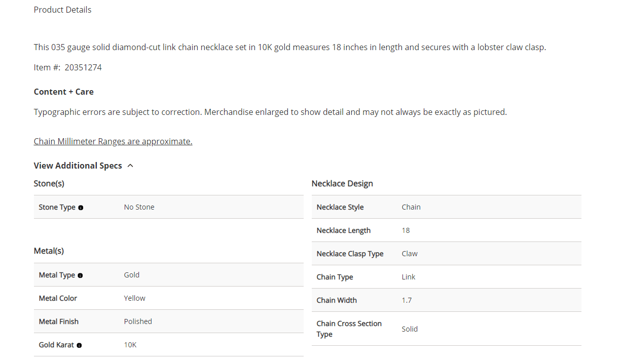Click the Necklace Clasp Type value Claw
This screenshot has width=622, height=364.
coord(410,254)
